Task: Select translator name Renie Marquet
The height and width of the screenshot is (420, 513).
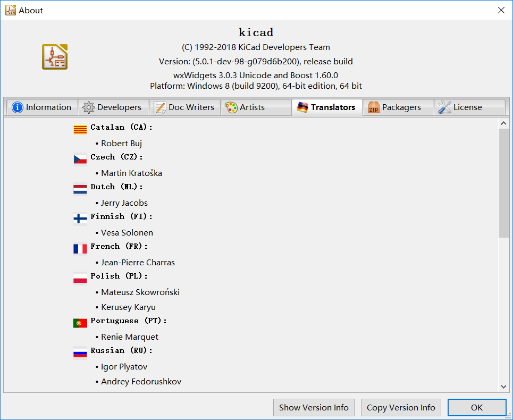Action: pyautogui.click(x=130, y=337)
